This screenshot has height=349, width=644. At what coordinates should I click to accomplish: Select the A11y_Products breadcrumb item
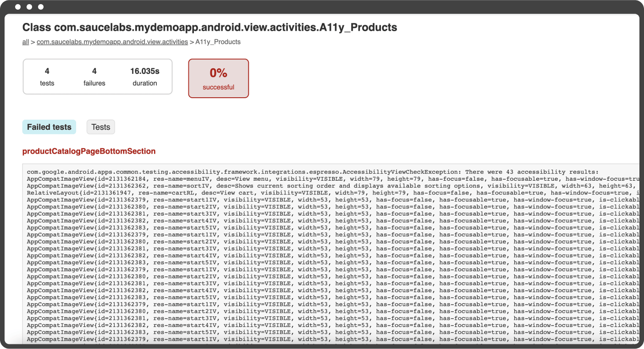click(218, 42)
